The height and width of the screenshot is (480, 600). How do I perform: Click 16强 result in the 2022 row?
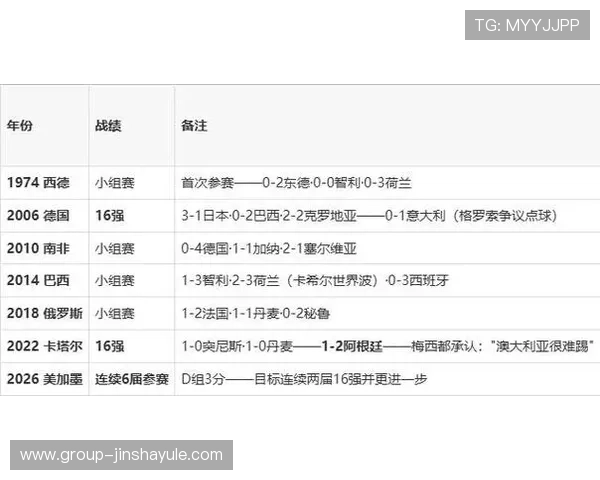109,346
